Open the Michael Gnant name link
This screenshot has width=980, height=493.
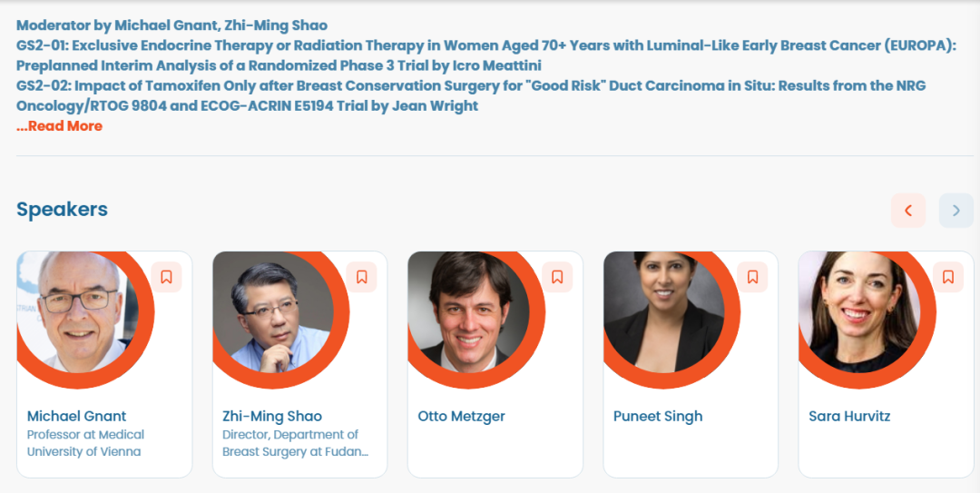[76, 416]
